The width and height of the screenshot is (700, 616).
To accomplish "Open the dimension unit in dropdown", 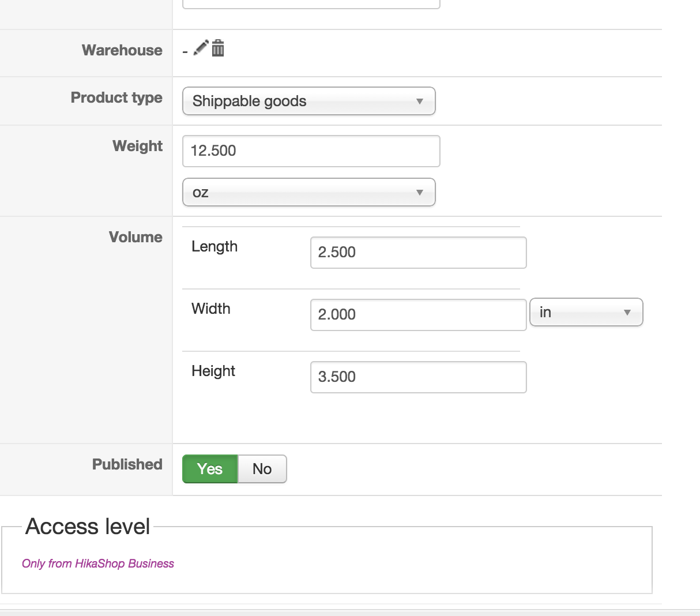I will click(x=586, y=312).
